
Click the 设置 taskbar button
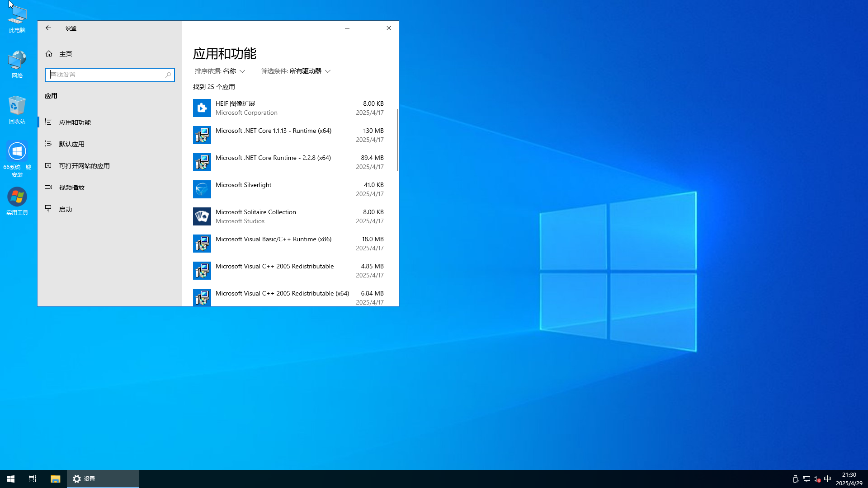click(x=103, y=479)
